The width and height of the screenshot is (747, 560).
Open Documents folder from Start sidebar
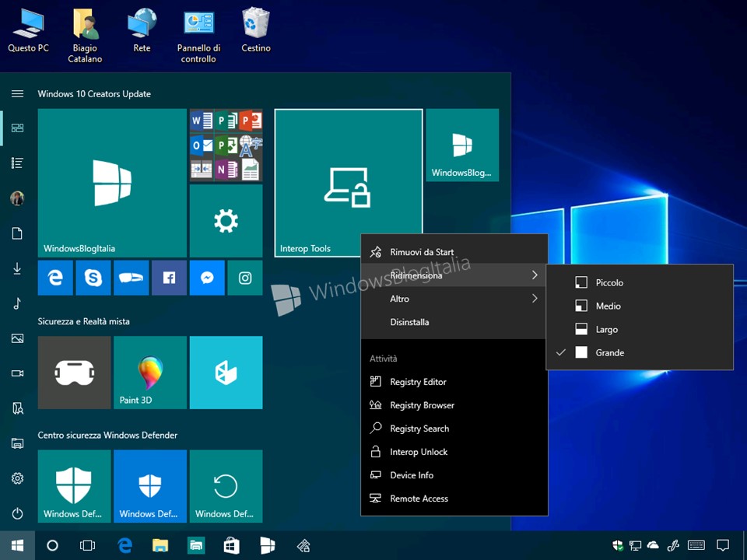pos(17,233)
